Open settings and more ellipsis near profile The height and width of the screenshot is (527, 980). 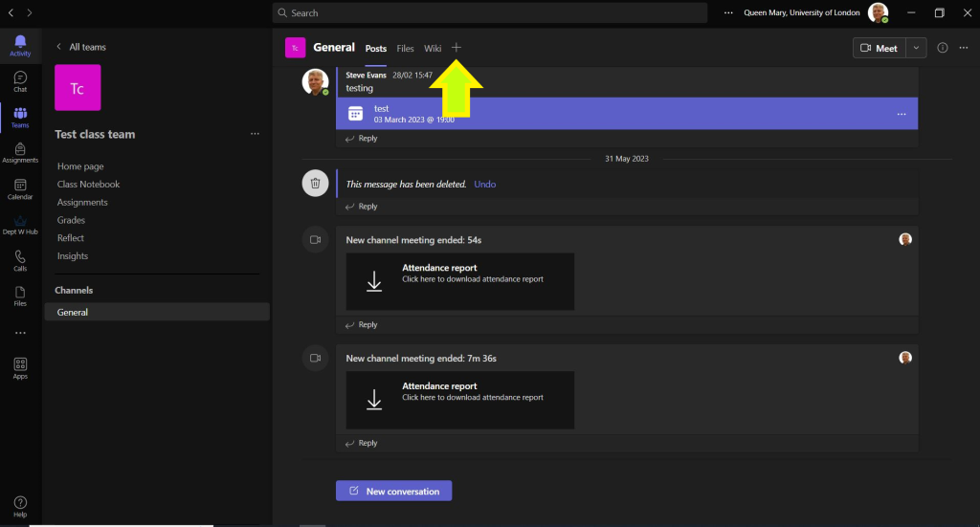pyautogui.click(x=728, y=12)
